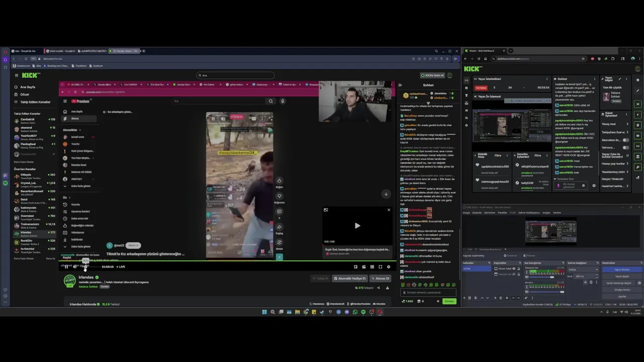Play the floating mini video player
The width and height of the screenshot is (644, 362).
tap(357, 226)
